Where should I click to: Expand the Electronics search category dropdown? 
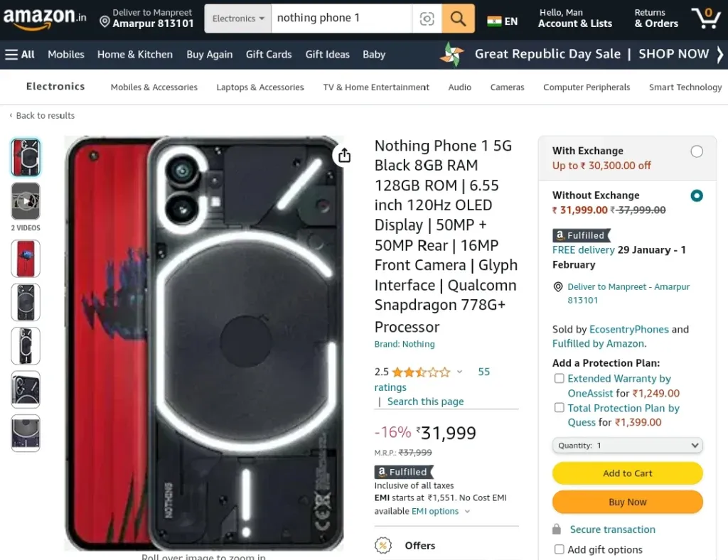tap(237, 18)
